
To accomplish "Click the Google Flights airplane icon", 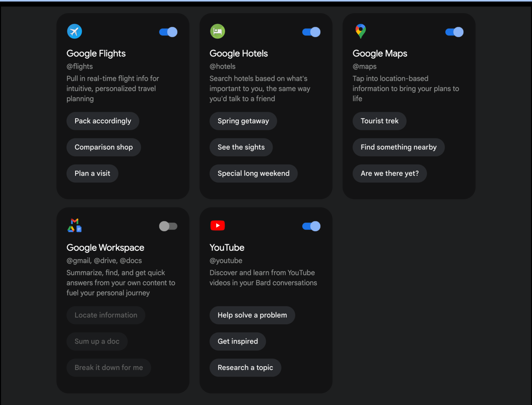I will coord(74,31).
